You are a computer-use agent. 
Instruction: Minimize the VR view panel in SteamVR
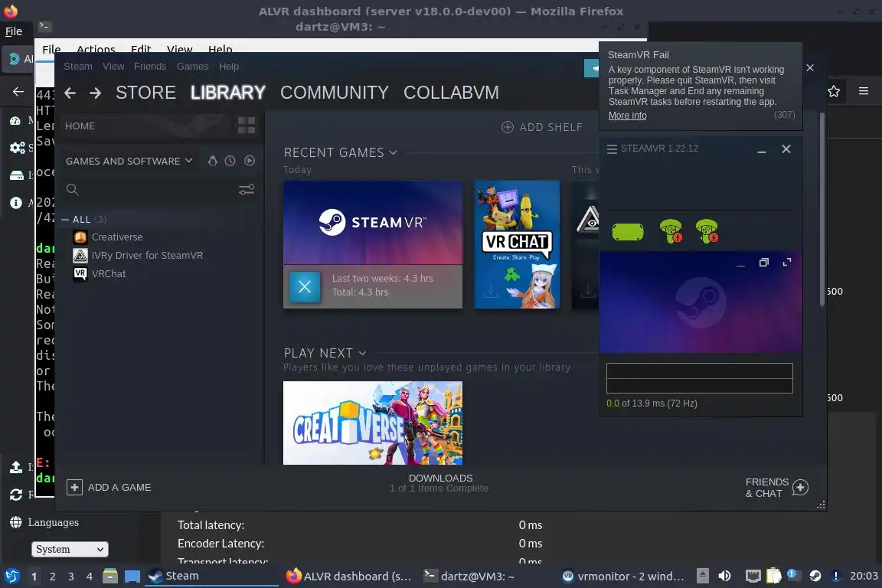click(740, 264)
